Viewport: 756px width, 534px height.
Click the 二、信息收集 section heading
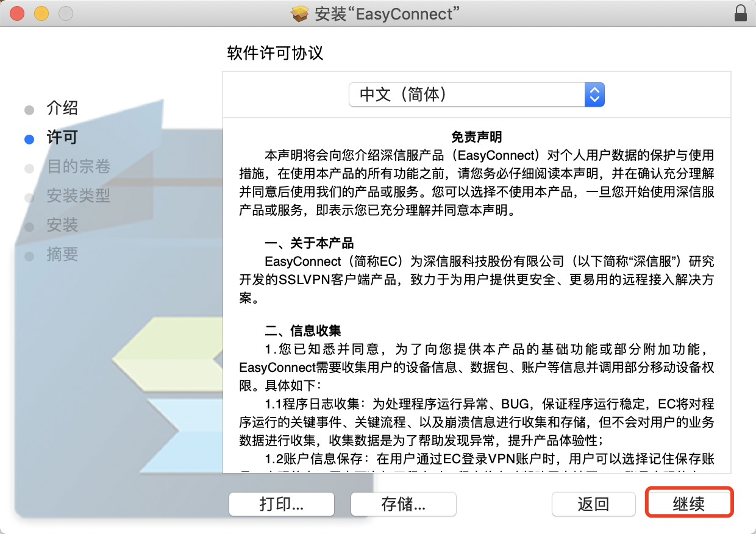click(x=303, y=331)
